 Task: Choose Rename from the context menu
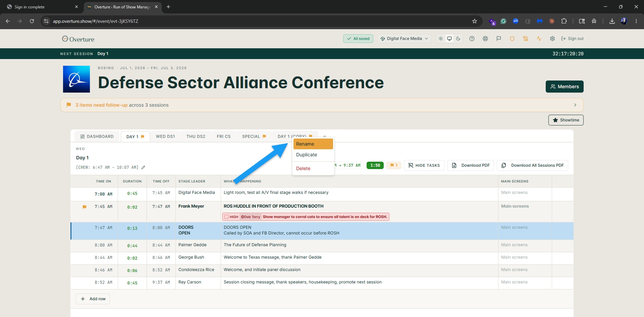click(313, 144)
